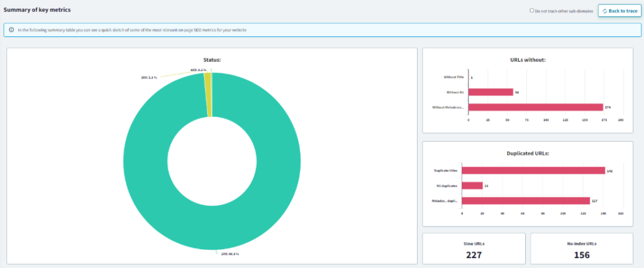
Task: Click the Summary of key metrics heading
Action: pyautogui.click(x=37, y=10)
